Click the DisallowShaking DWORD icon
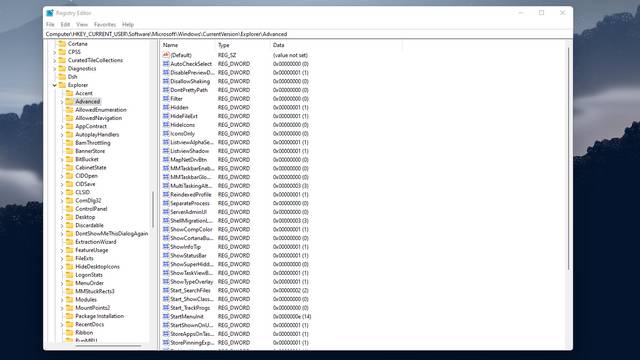640x360 pixels. click(166, 81)
